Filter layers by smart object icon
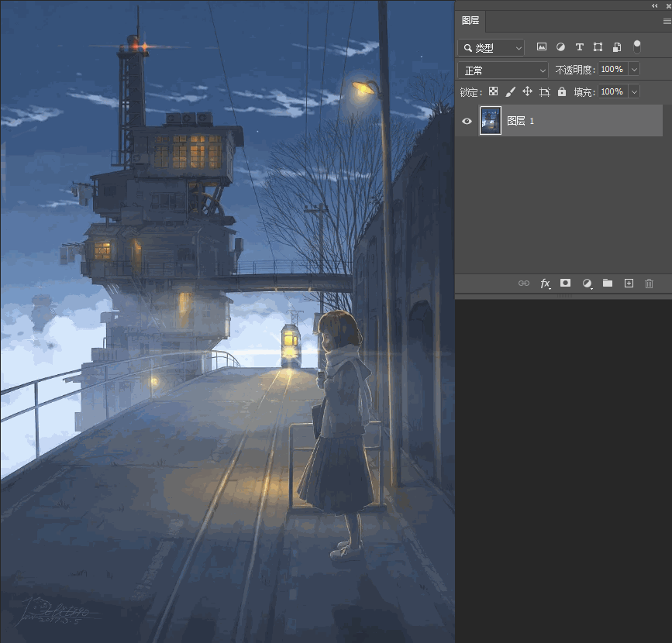The image size is (672, 643). coord(617,47)
